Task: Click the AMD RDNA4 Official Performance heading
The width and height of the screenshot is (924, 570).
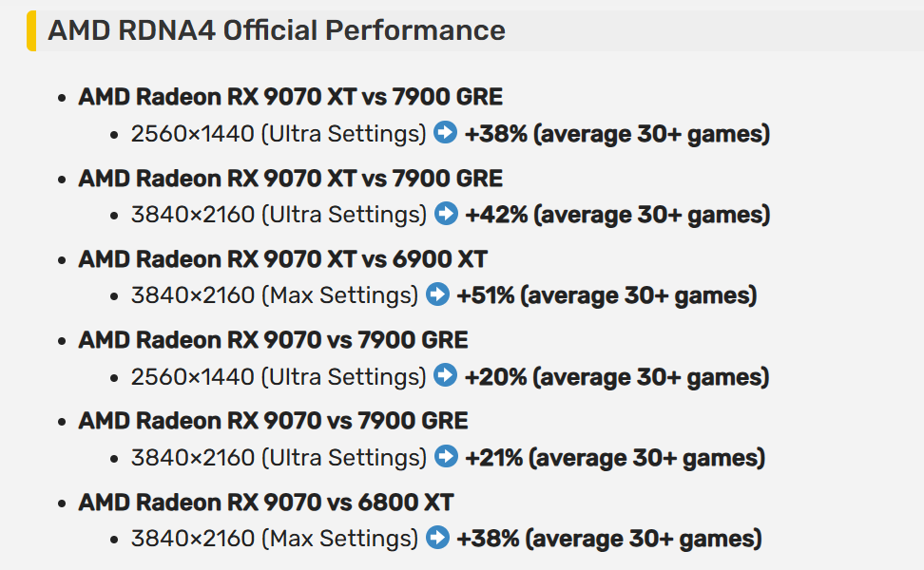Action: (277, 30)
